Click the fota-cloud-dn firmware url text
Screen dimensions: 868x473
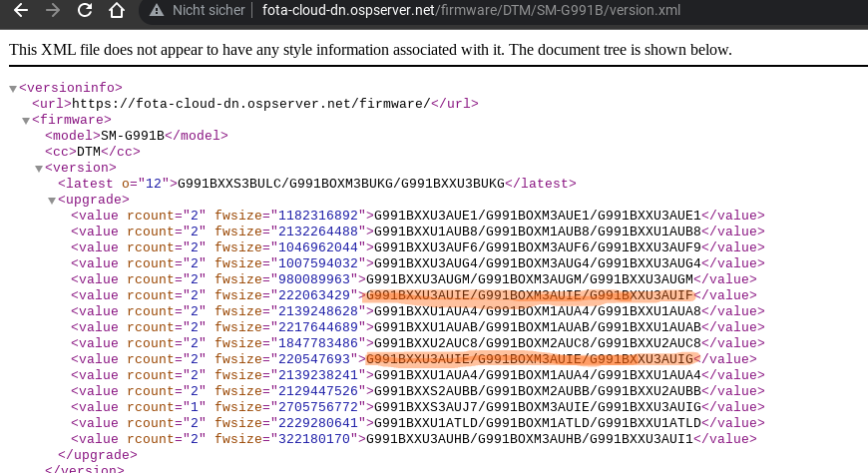250,104
